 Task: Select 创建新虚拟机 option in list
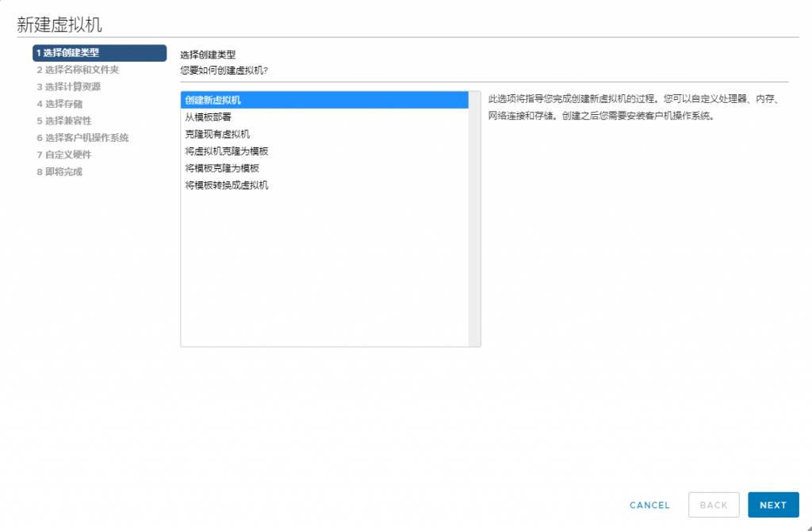click(324, 100)
